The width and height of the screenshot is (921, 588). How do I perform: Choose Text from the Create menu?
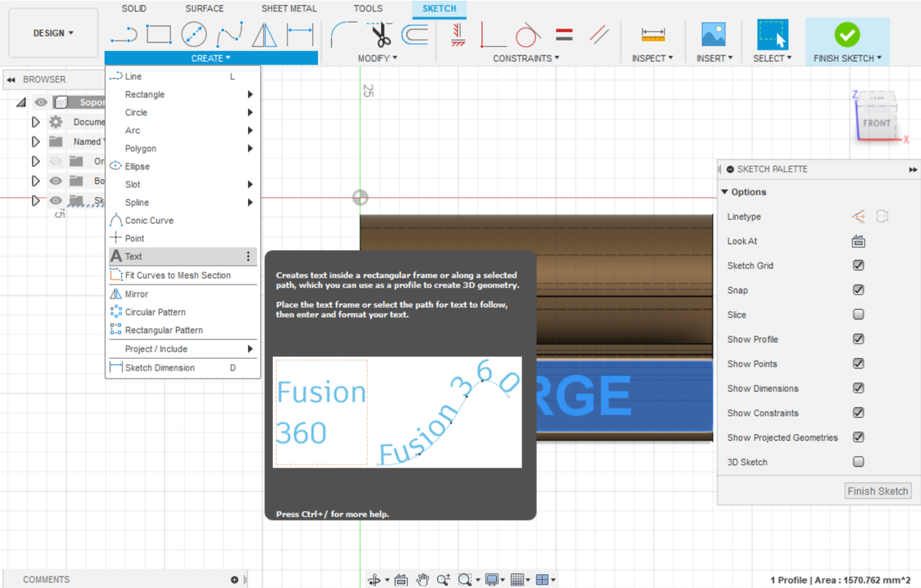coord(182,257)
